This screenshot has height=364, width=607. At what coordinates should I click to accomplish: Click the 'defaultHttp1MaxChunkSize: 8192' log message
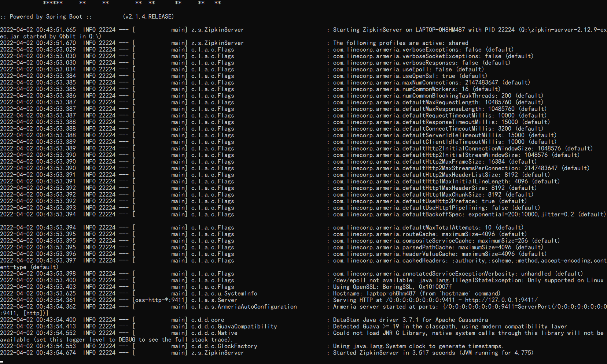click(x=433, y=194)
